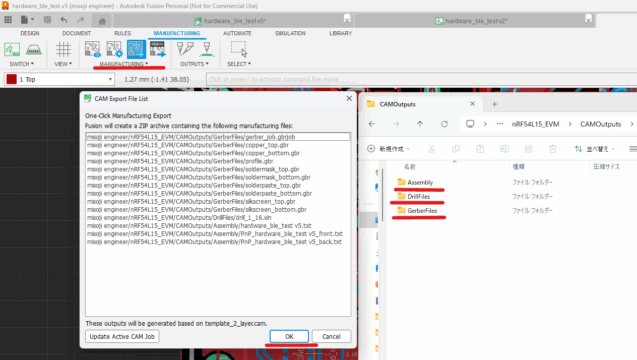Select the profile.gbr entry
The height and width of the screenshot is (360, 637).
218,161
